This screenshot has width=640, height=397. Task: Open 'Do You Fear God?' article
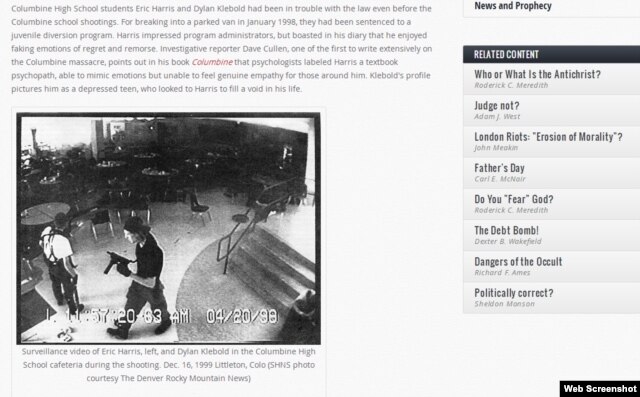point(513,200)
